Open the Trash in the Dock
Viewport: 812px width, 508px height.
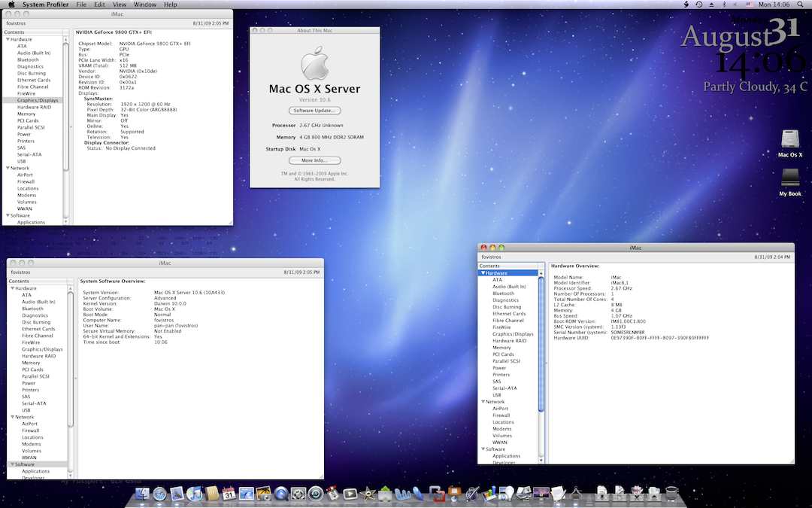pyautogui.click(x=671, y=494)
